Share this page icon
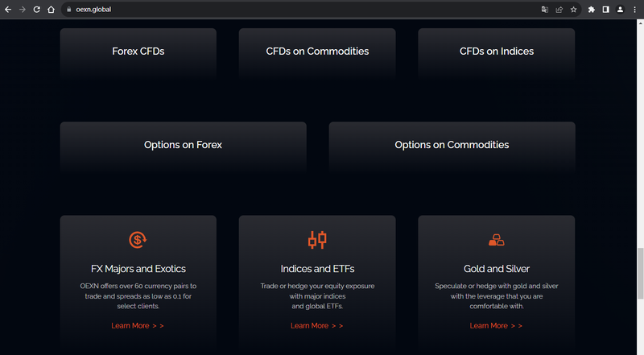The width and height of the screenshot is (644, 355). (x=559, y=10)
